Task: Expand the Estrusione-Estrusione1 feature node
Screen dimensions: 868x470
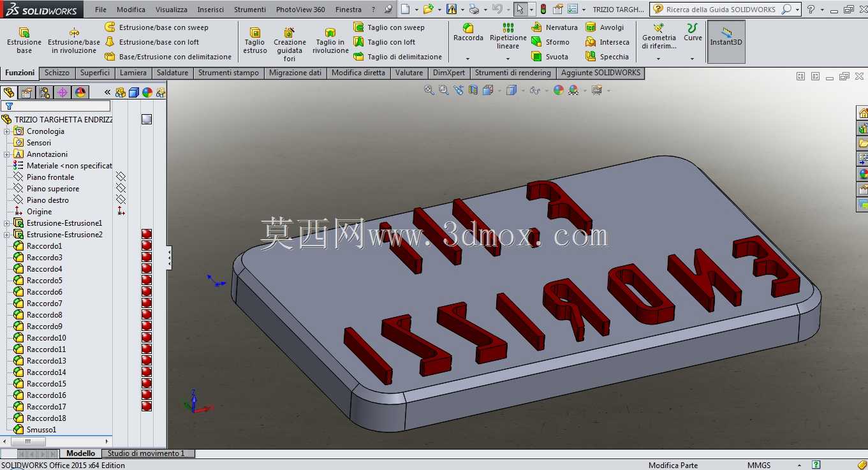Action: tap(7, 223)
